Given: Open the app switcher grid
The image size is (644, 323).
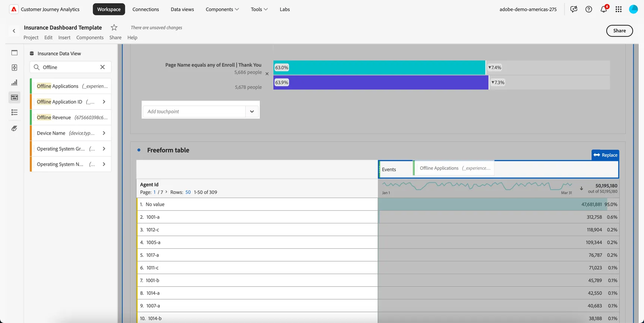Looking at the screenshot, I should pos(619,9).
